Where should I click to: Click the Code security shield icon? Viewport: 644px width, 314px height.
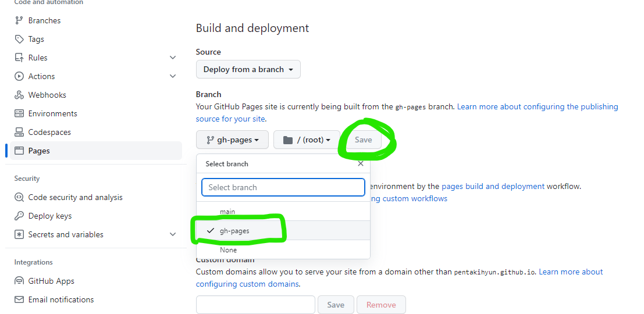click(x=19, y=198)
